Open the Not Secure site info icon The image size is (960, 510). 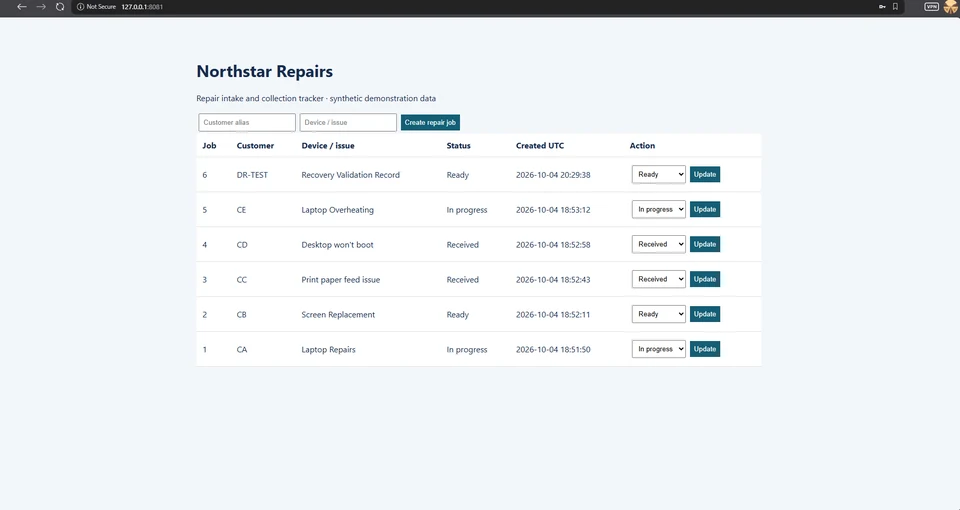tap(80, 7)
